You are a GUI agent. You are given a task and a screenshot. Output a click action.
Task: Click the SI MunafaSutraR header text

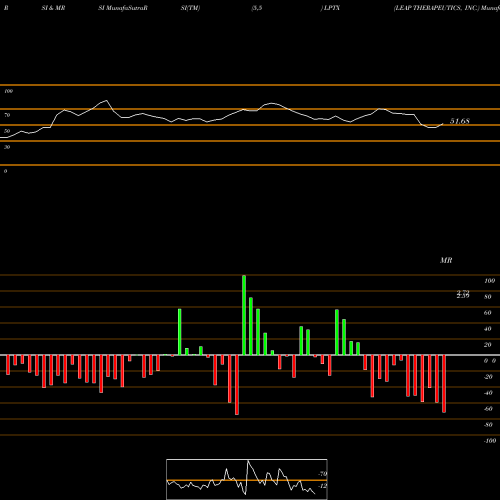pyautogui.click(x=123, y=8)
